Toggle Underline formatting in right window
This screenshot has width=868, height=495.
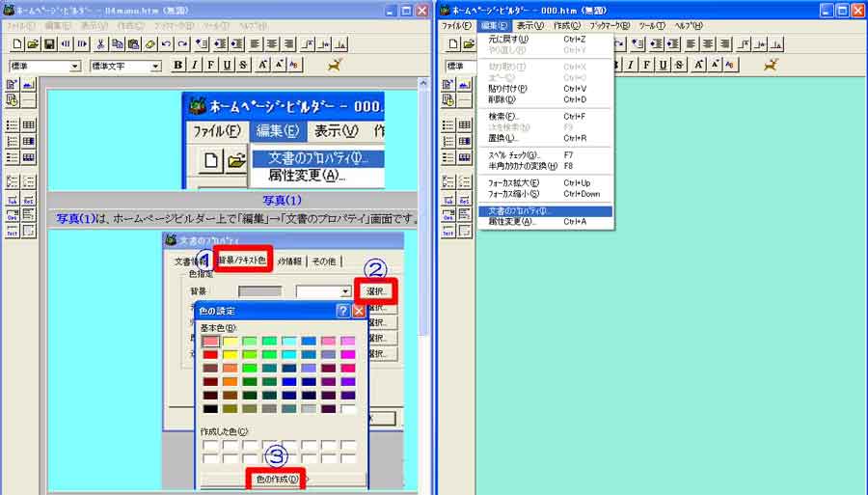pyautogui.click(x=661, y=66)
